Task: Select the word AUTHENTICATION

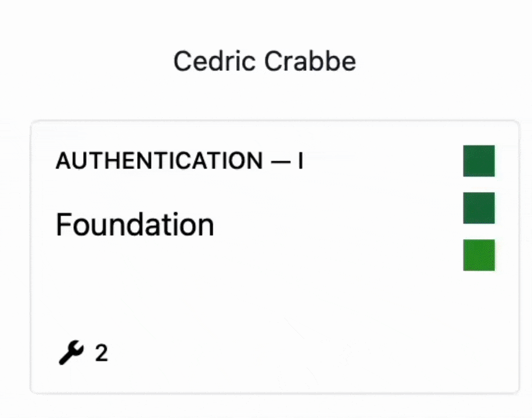Action: tap(159, 161)
